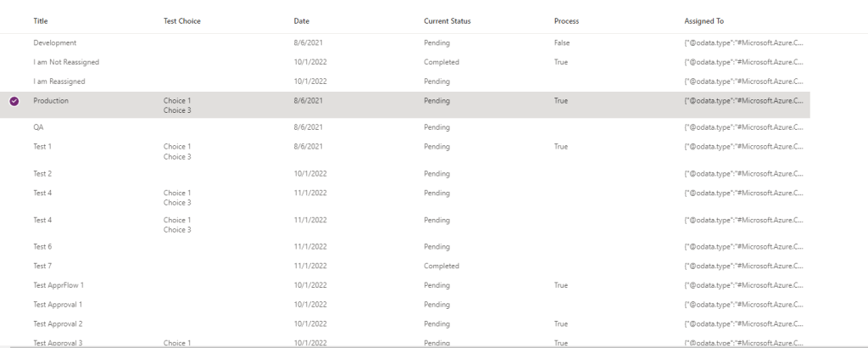Click the Date column header
This screenshot has height=348, width=868.
[302, 20]
